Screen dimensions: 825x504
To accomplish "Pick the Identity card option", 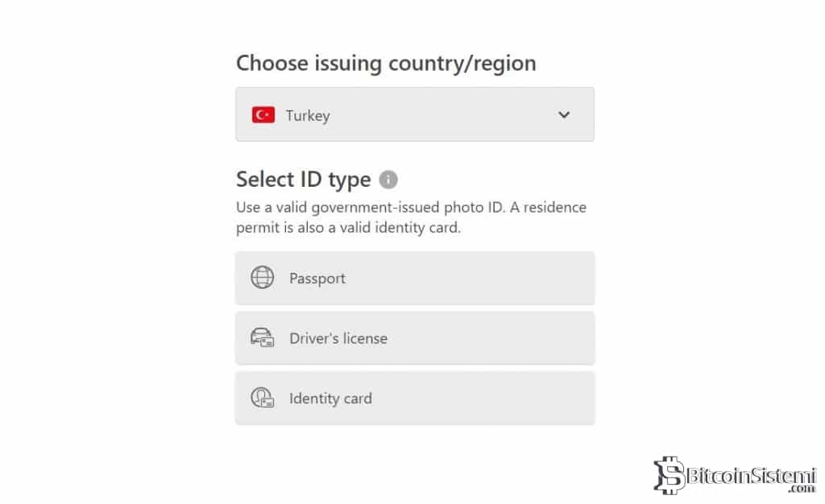I will [414, 399].
